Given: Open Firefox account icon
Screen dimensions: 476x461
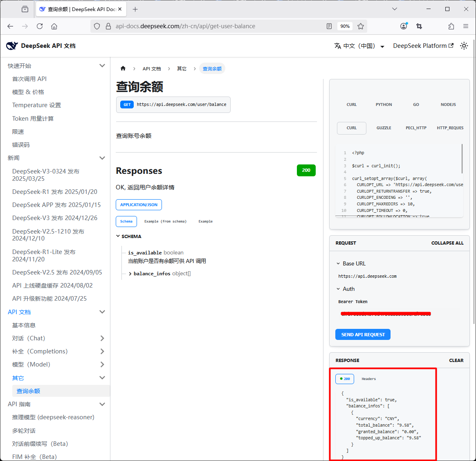Looking at the screenshot, I should [x=404, y=27].
